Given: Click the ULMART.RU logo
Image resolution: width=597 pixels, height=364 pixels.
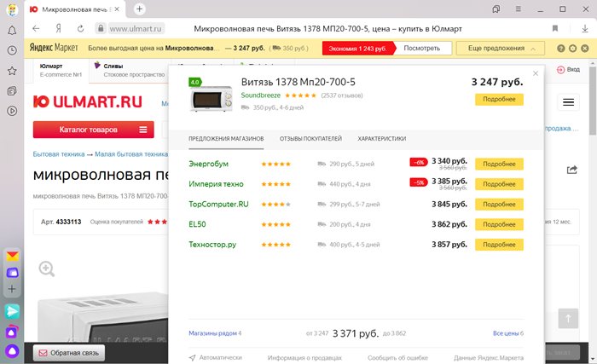Looking at the screenshot, I should 88,102.
